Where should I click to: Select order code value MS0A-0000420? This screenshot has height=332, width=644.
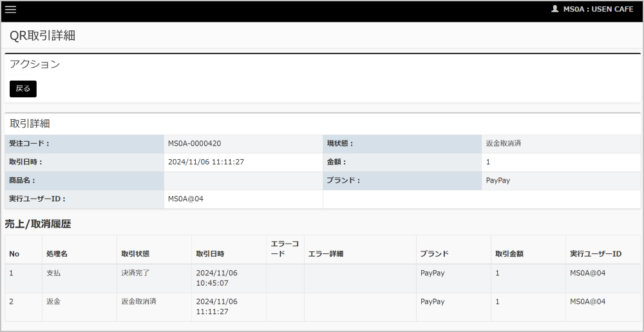pyautogui.click(x=194, y=143)
